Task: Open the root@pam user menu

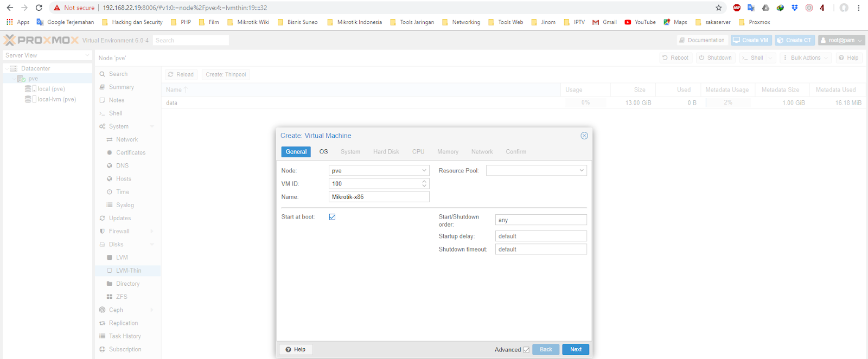Action: click(841, 40)
